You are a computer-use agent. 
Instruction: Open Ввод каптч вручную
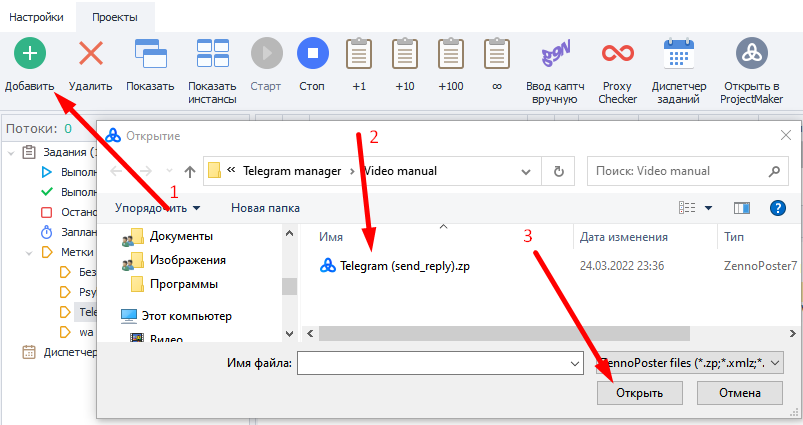[556, 53]
